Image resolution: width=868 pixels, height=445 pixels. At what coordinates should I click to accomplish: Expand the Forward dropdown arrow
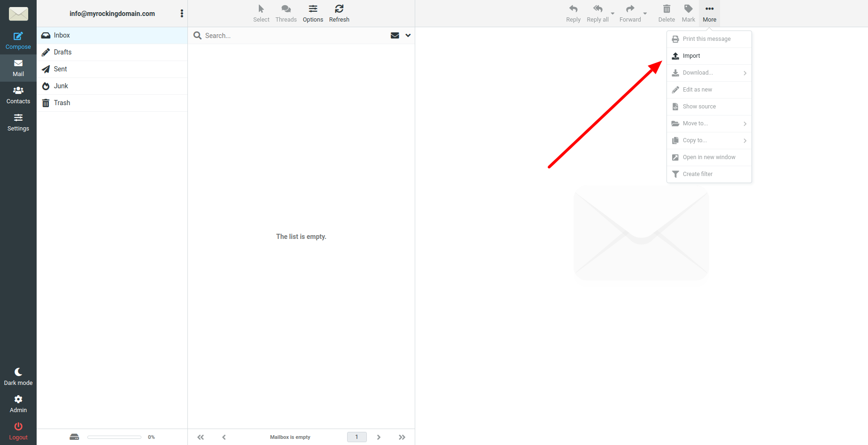pyautogui.click(x=645, y=14)
